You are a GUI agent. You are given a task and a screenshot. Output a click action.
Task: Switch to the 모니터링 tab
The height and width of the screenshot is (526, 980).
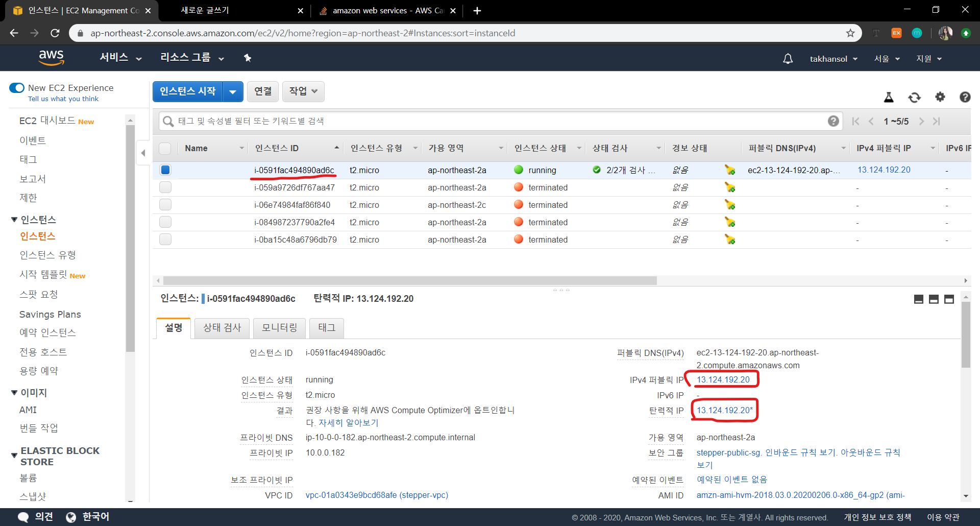[279, 328]
